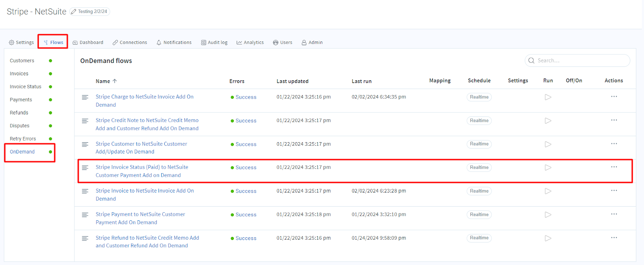644x265 pixels.
Task: Click drag handle icon of Stripe Credit Note row
Action: point(85,121)
